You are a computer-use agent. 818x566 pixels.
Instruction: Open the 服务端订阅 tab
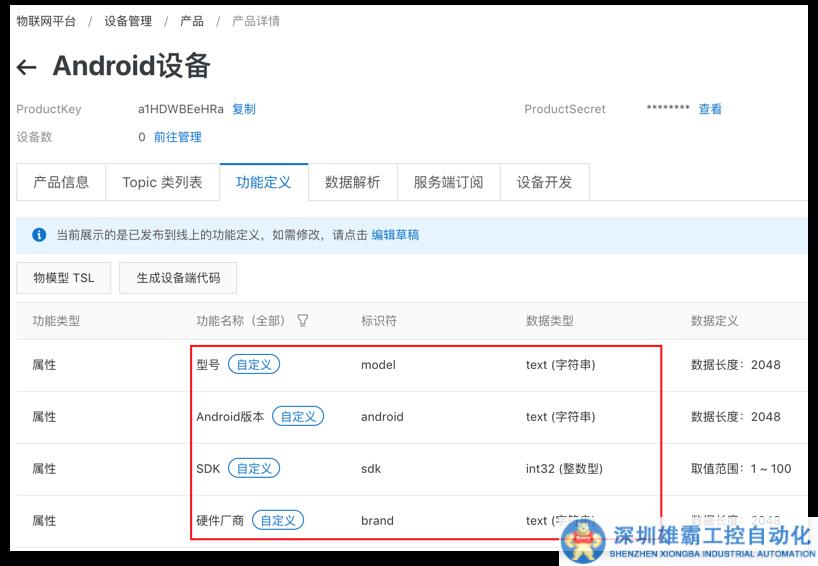coord(448,182)
